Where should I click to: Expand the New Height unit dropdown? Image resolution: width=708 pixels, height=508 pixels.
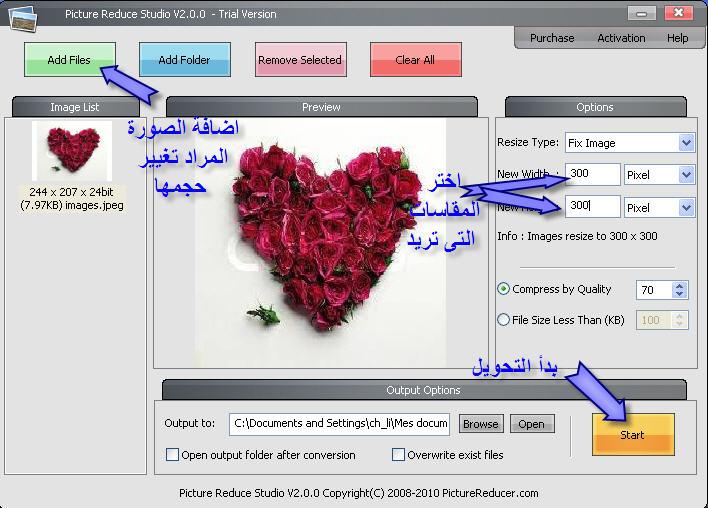tap(686, 208)
